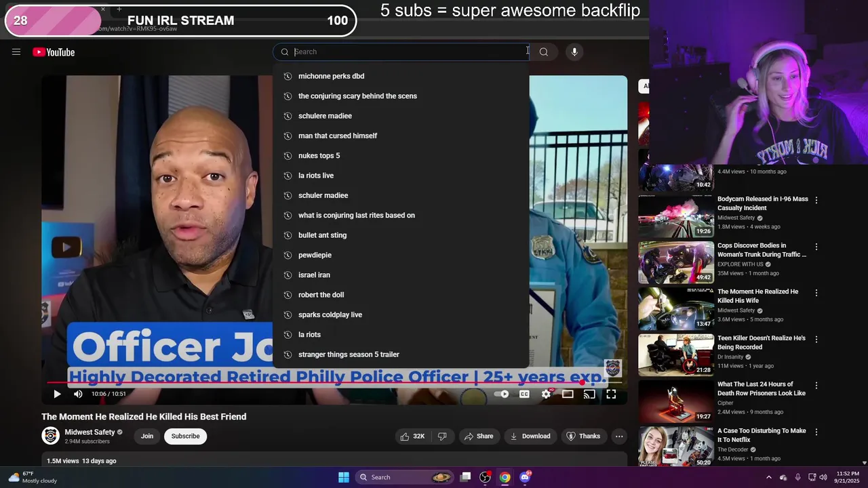Open "Teen Killer Doesn't Realize He's Being Recorded" title
Screen dimensions: 868x488
[762, 342]
